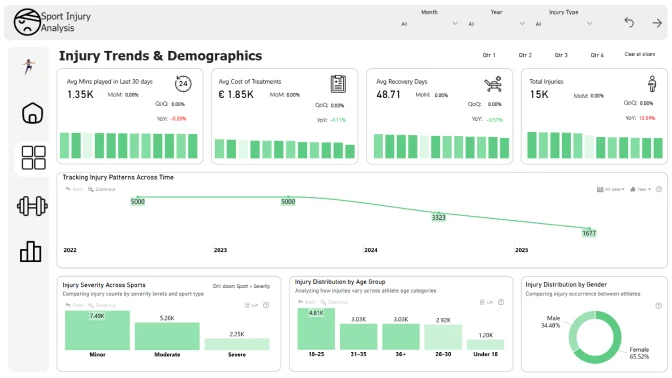Open the home page icon in sidebar
The height and width of the screenshot is (378, 672).
click(x=33, y=113)
